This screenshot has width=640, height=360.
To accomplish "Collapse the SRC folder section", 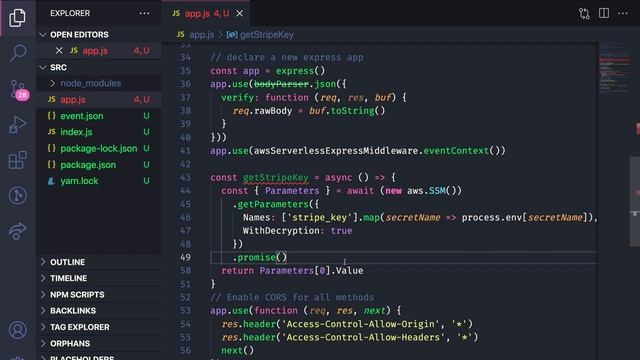I will (99, 67).
